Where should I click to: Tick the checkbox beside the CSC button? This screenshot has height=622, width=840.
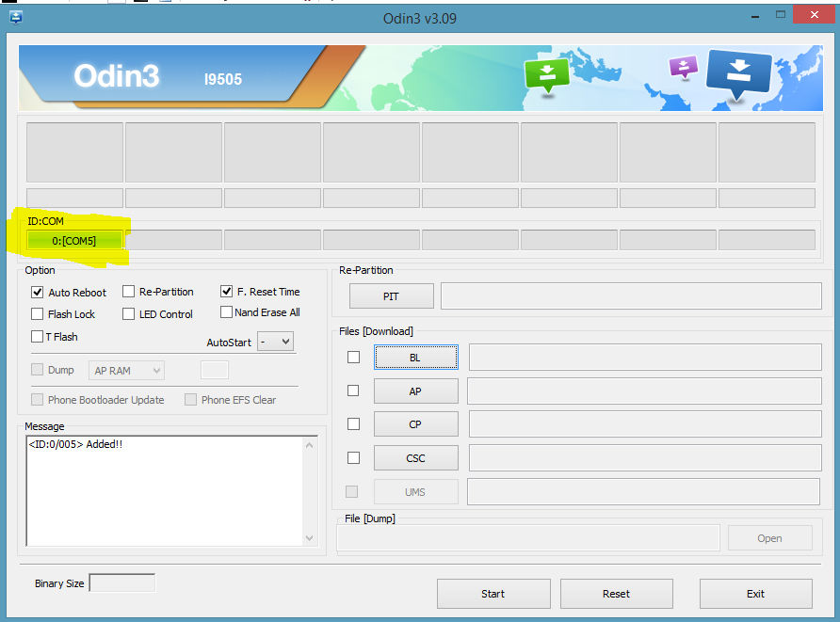[x=353, y=457]
